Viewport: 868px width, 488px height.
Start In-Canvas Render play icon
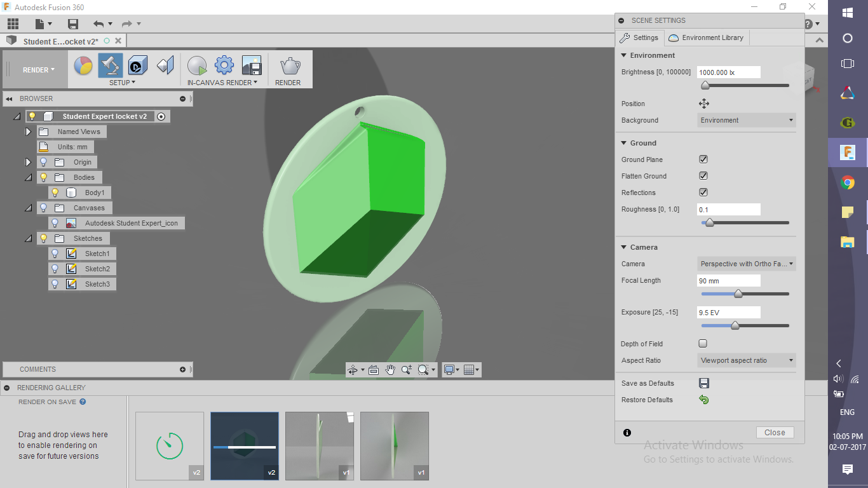[197, 65]
